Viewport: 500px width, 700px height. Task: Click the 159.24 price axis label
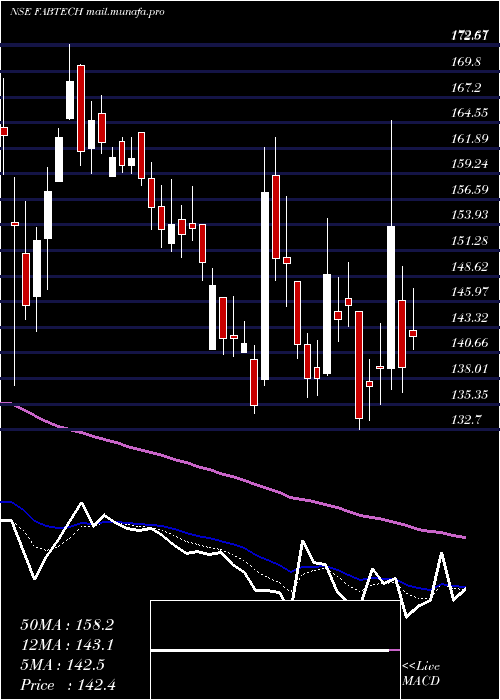(469, 164)
